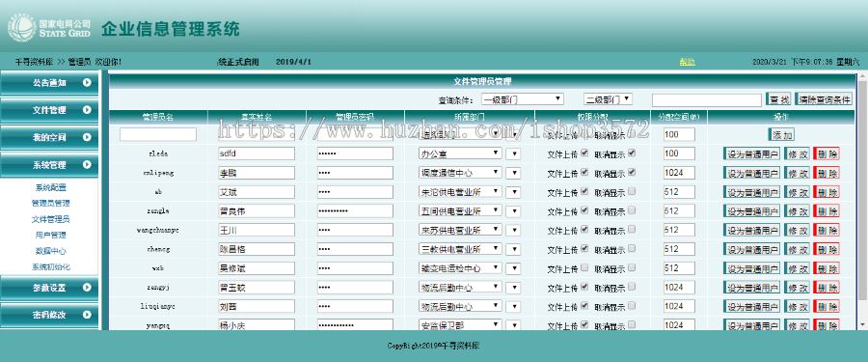Viewport: 868px width, 362px height.
Task: Go to 数据中心 submenu link
Action: pos(51,251)
